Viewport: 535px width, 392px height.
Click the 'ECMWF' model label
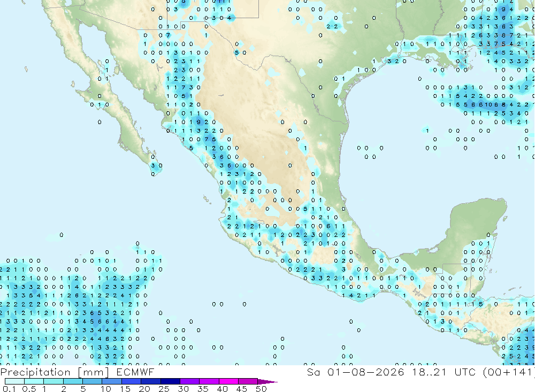point(135,372)
